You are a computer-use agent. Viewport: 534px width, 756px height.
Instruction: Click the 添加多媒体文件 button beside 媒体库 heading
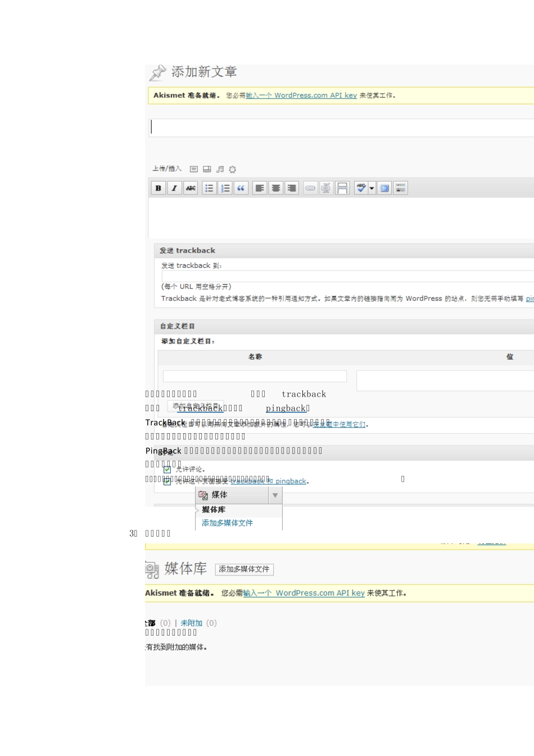pyautogui.click(x=244, y=569)
